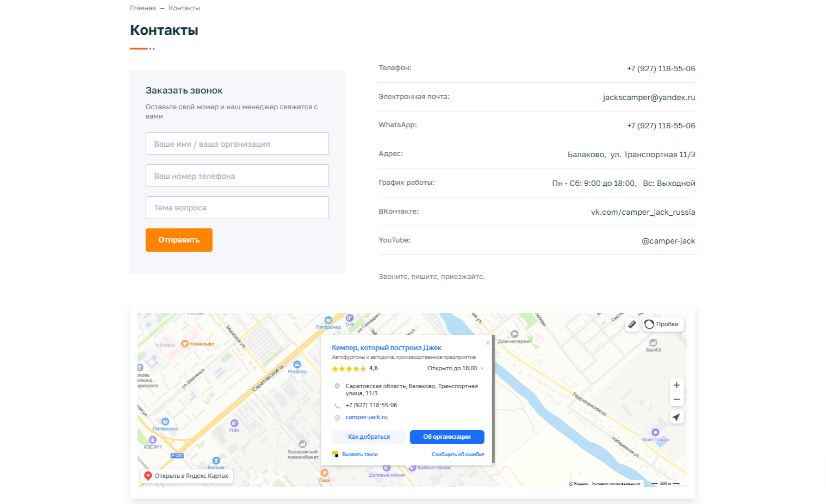The width and height of the screenshot is (826, 504).
Task: Go to Главная breadcrumb
Action: [x=142, y=8]
